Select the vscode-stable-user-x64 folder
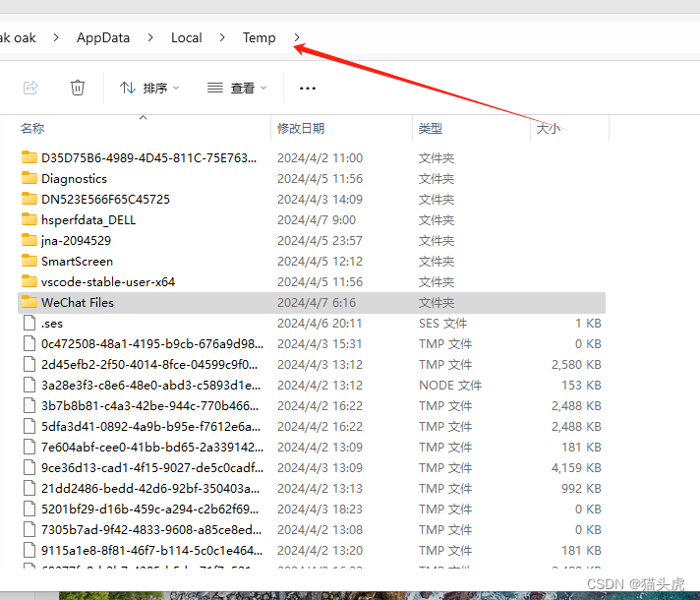 pyautogui.click(x=108, y=282)
